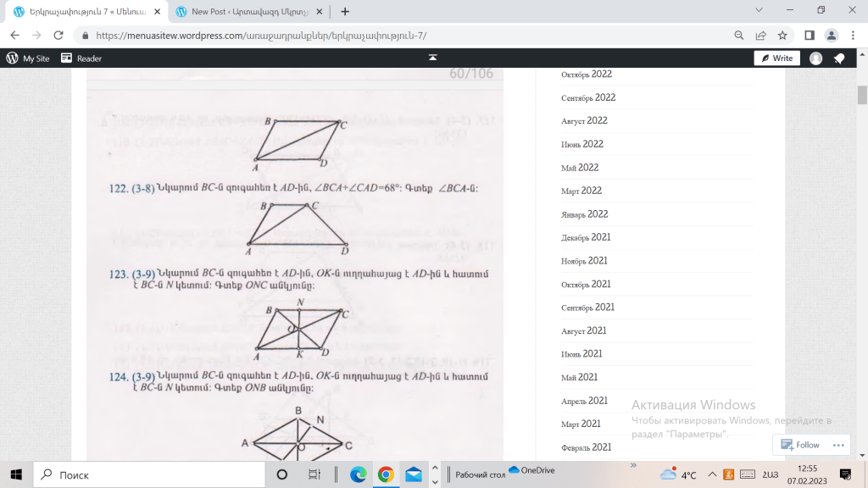Click the browser reload page icon
Viewport: 868px width, 488px height.
coord(58,36)
